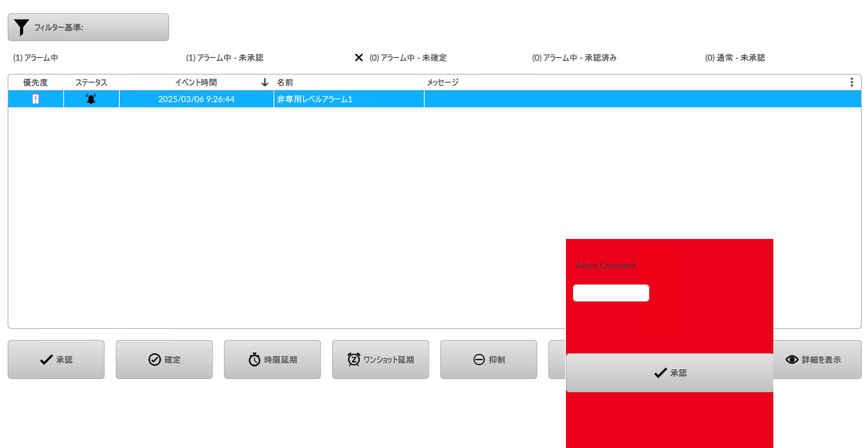Open the three-dot column options menu

(x=851, y=82)
